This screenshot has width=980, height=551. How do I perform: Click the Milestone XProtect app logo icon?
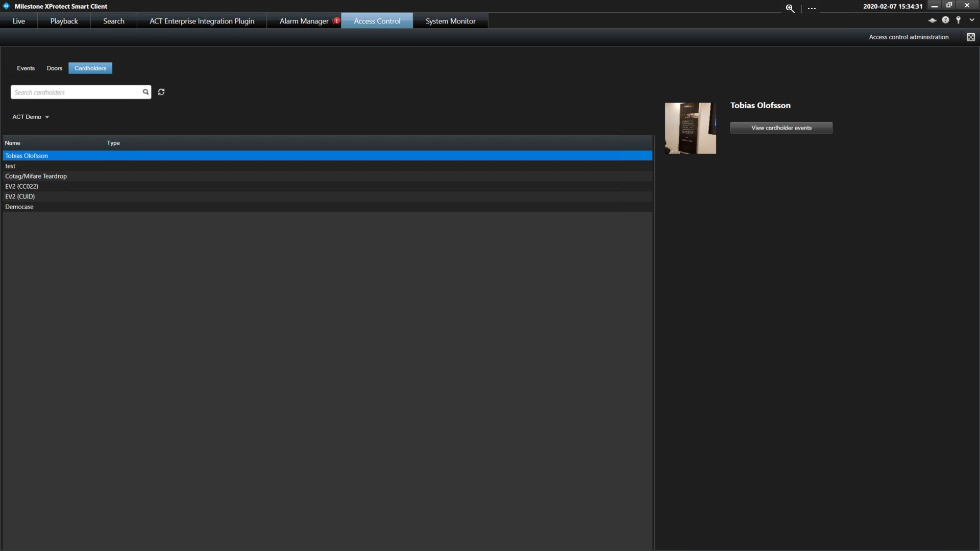tap(6, 6)
